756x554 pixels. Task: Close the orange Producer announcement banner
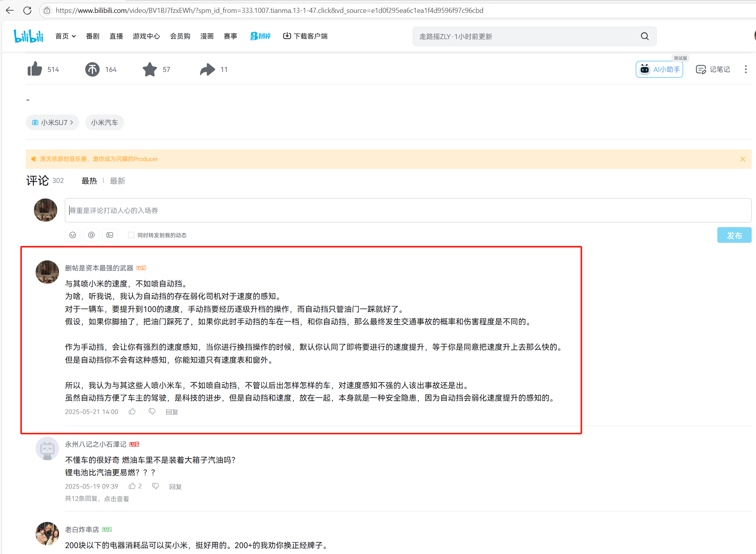pos(742,159)
